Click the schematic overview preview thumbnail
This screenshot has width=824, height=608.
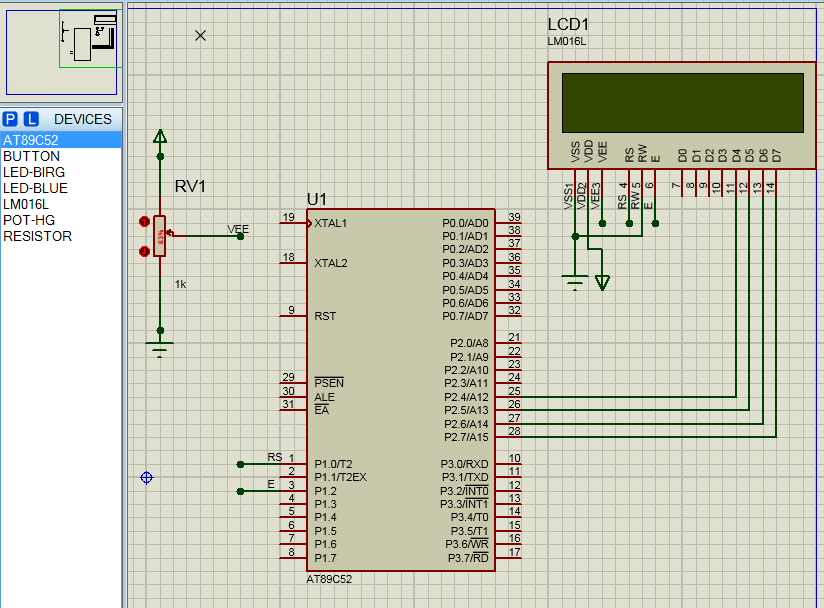pyautogui.click(x=60, y=50)
